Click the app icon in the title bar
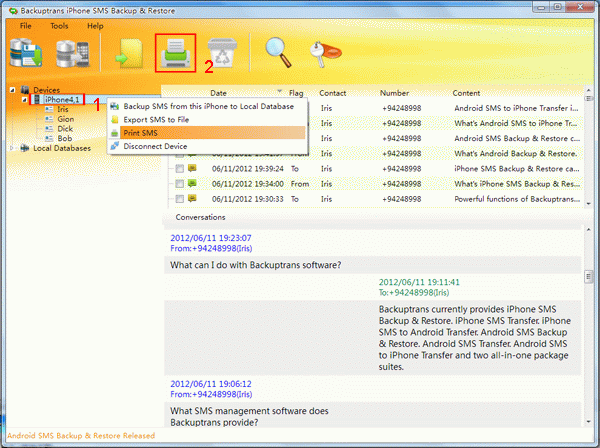600x448 pixels. click(13, 10)
